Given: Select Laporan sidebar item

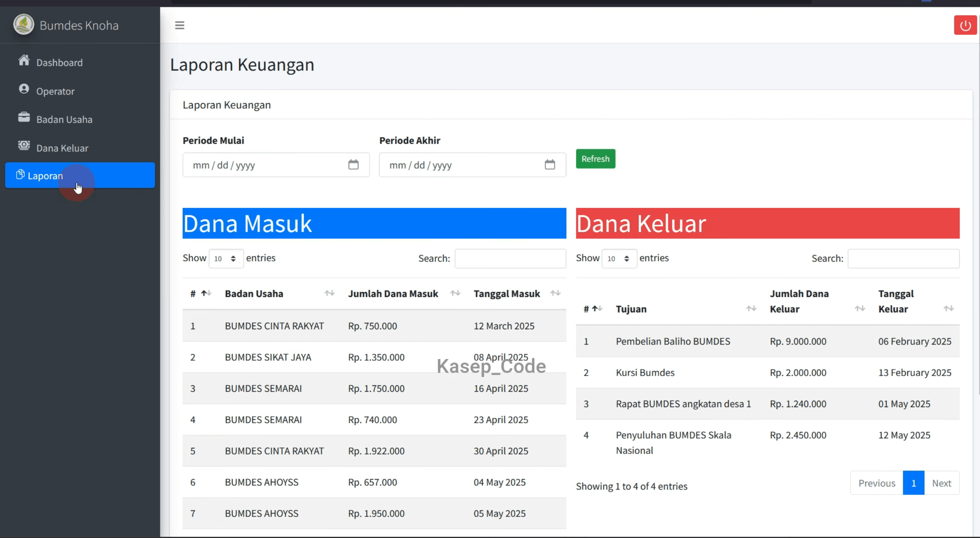Looking at the screenshot, I should tap(80, 175).
